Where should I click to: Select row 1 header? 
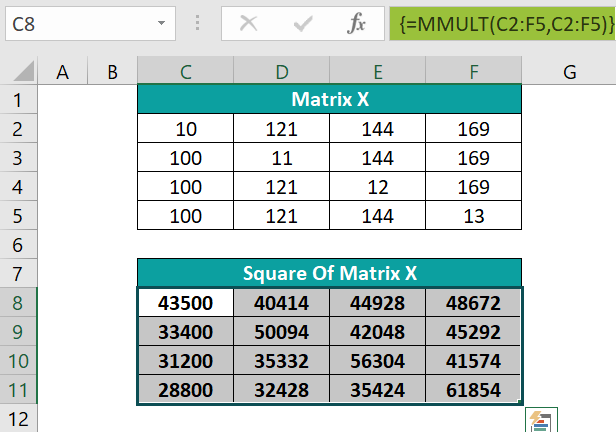(x=18, y=99)
